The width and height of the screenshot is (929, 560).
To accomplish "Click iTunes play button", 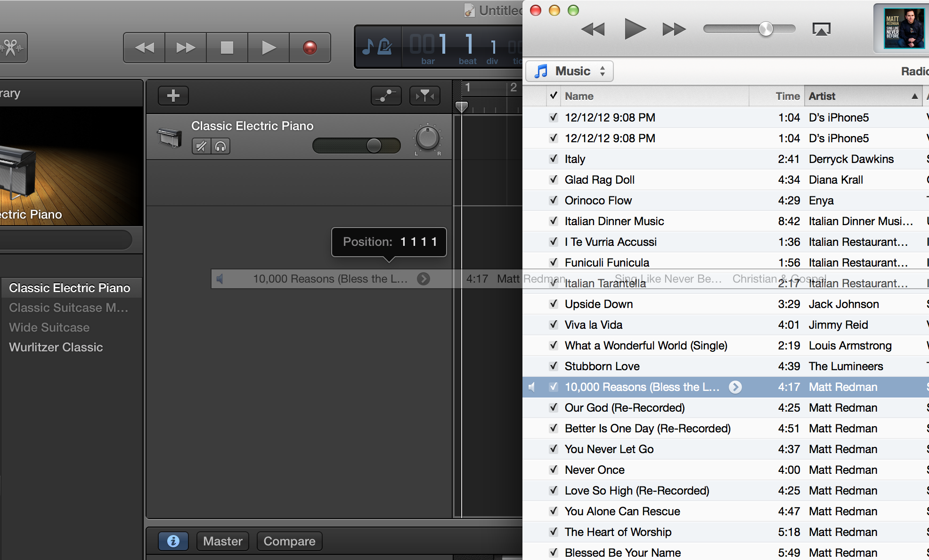I will pyautogui.click(x=635, y=29).
